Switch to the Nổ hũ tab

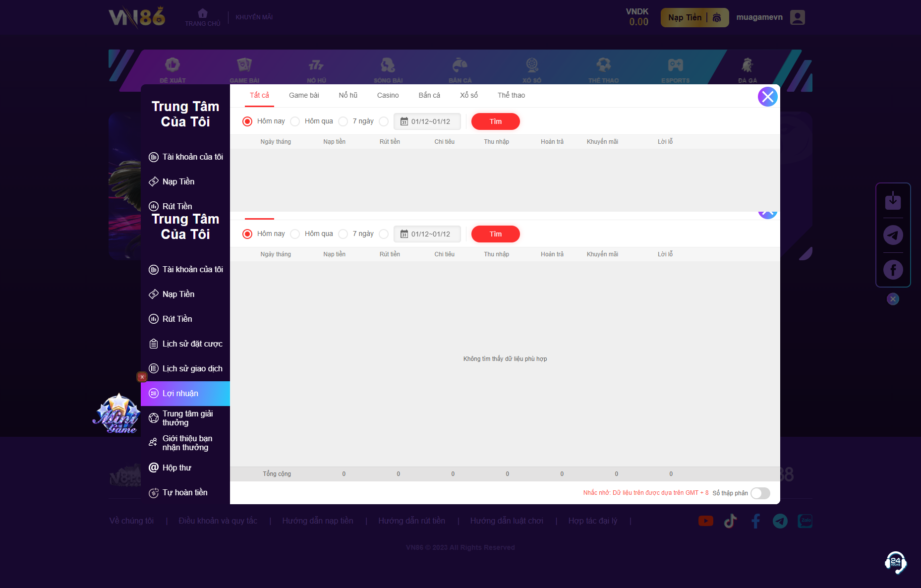[x=348, y=95]
